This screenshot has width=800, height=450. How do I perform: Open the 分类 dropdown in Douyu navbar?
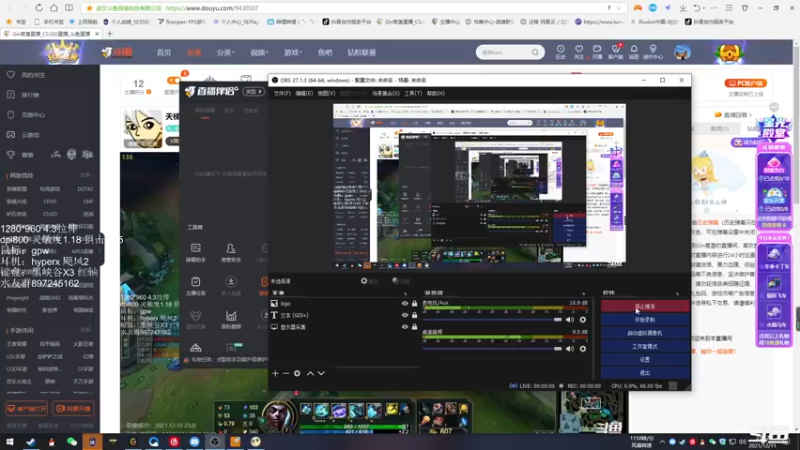click(225, 53)
